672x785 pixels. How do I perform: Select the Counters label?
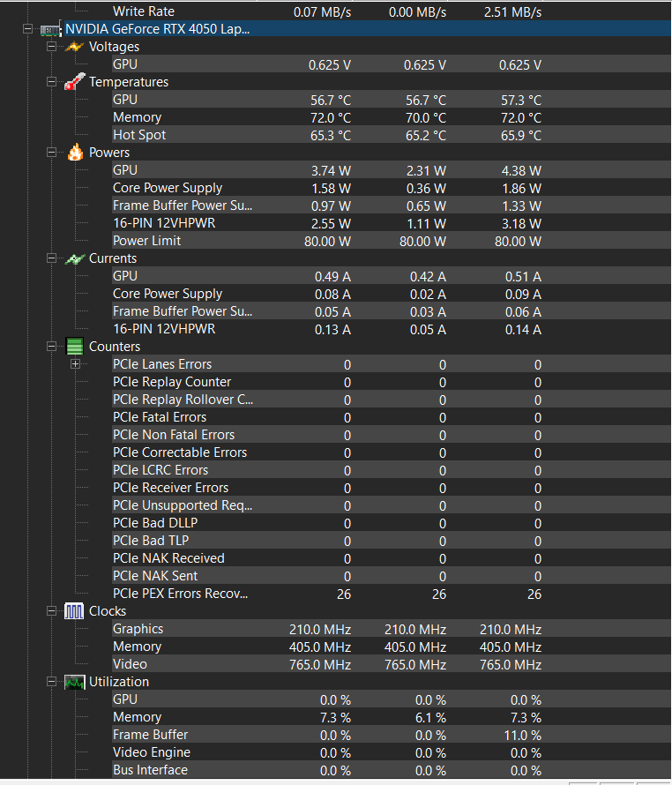click(115, 347)
